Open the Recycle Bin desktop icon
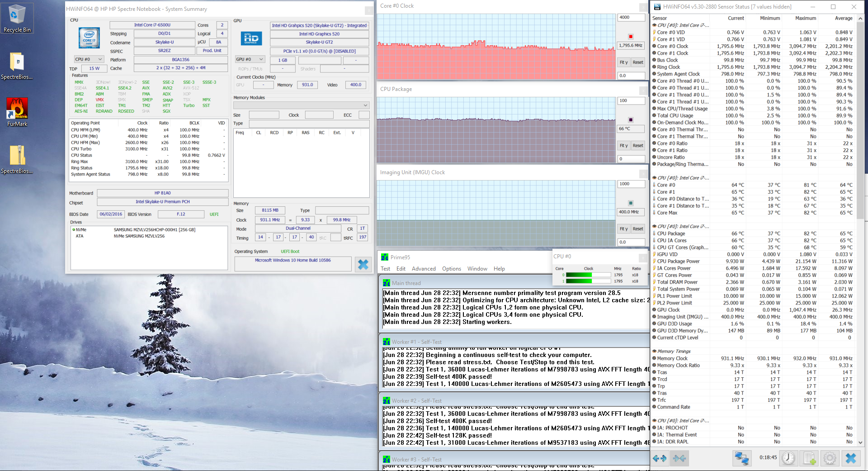 [17, 19]
